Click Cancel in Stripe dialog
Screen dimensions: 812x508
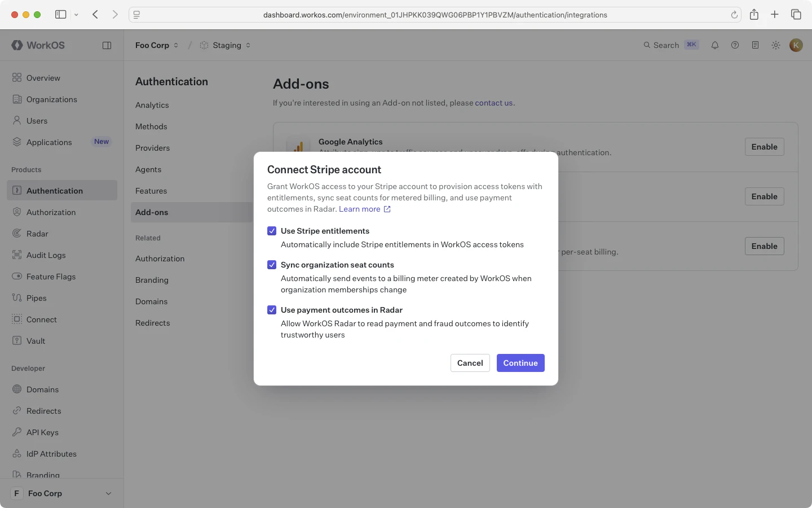[470, 363]
